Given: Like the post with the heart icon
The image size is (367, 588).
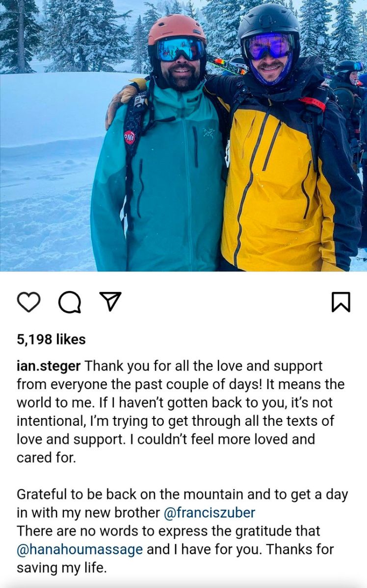Looking at the screenshot, I should coord(28,302).
